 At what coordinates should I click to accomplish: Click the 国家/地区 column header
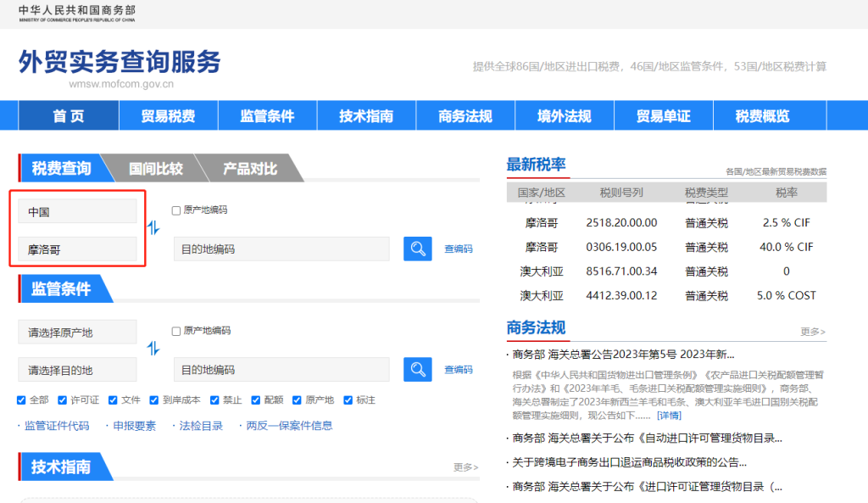[x=542, y=193]
